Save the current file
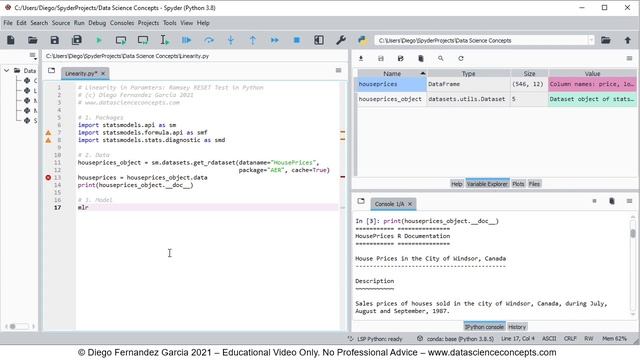This screenshot has width=640, height=360. coord(54,40)
